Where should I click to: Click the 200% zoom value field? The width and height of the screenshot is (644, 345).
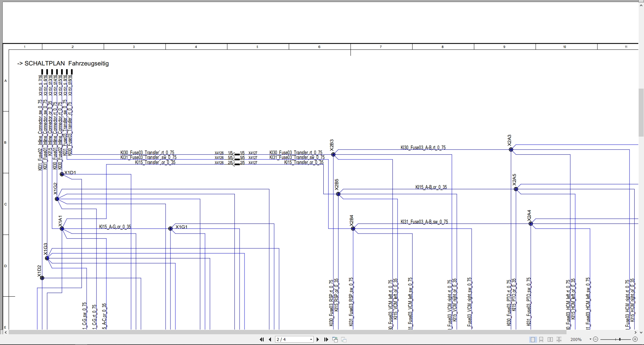tap(576, 340)
